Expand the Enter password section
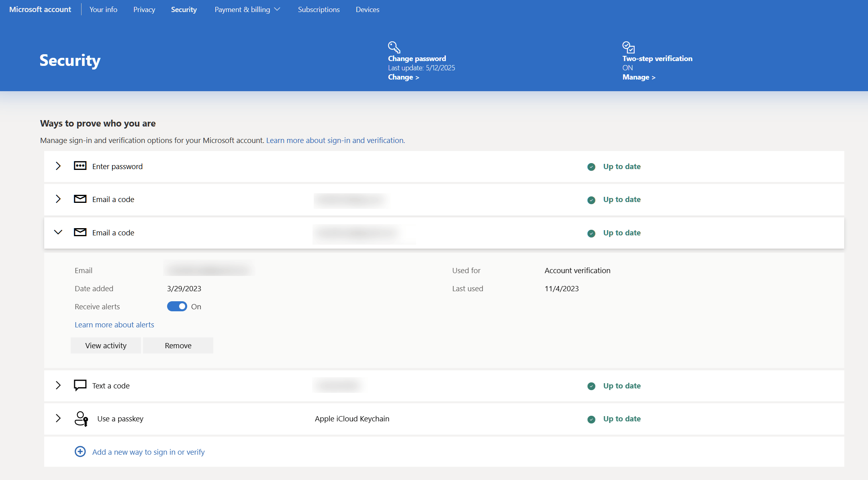The height and width of the screenshot is (480, 868). (x=58, y=166)
